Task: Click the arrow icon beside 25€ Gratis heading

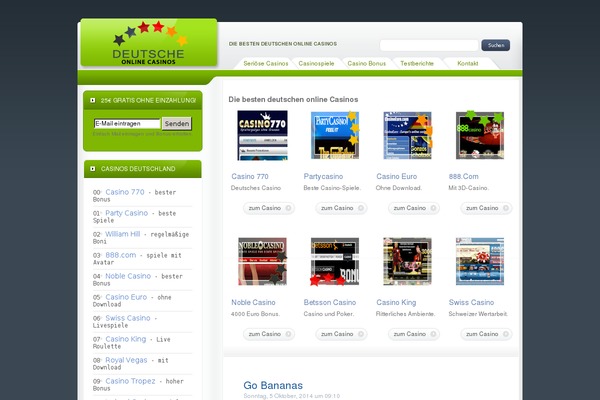Action: pyautogui.click(x=93, y=100)
